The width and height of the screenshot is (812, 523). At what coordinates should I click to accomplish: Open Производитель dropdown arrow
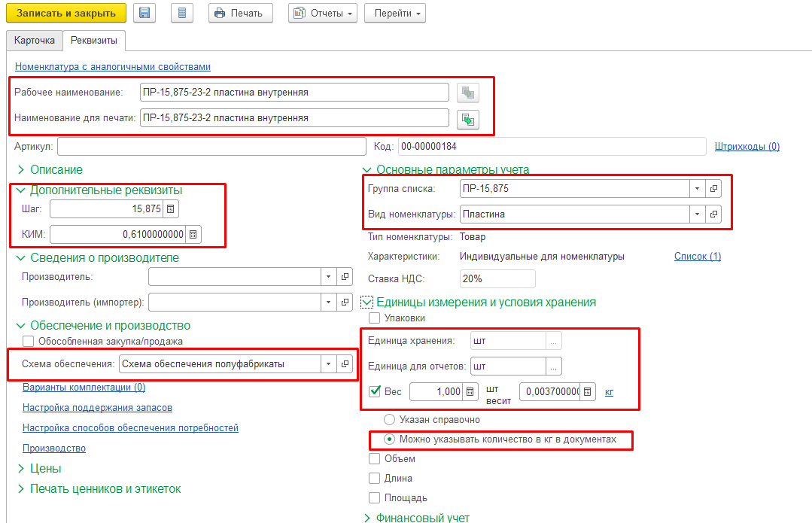[328, 276]
